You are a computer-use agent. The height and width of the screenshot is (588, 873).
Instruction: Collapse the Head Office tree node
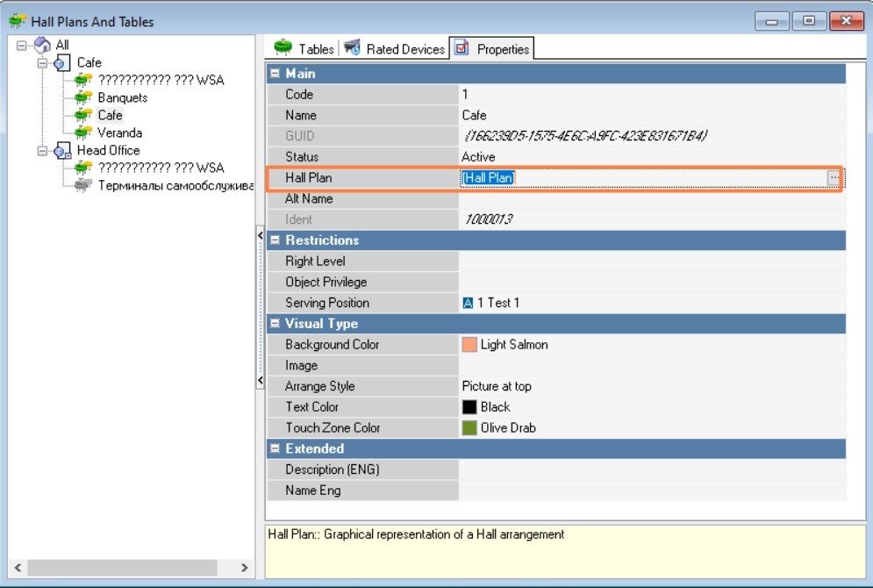pos(42,150)
